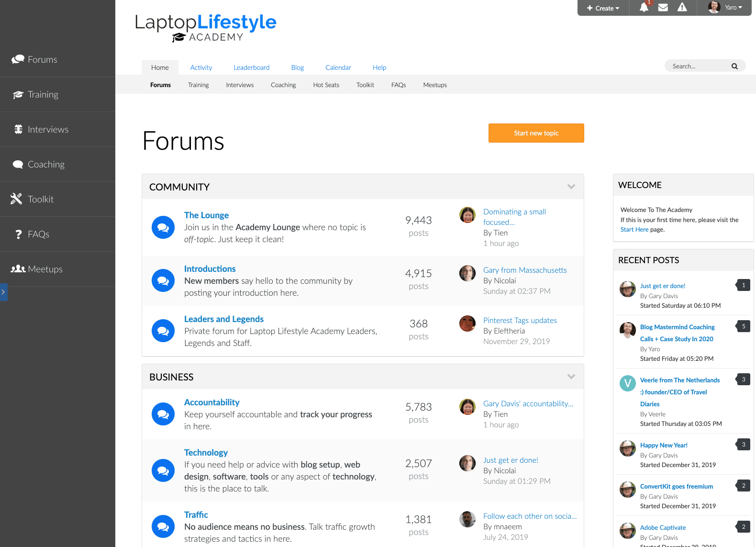Click Leaders and Legends forum icon

click(x=163, y=331)
